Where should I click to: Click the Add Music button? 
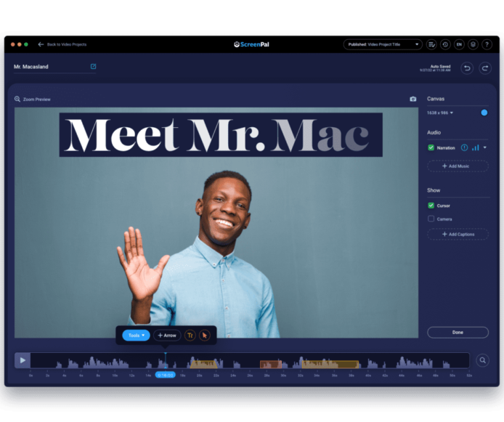(458, 166)
